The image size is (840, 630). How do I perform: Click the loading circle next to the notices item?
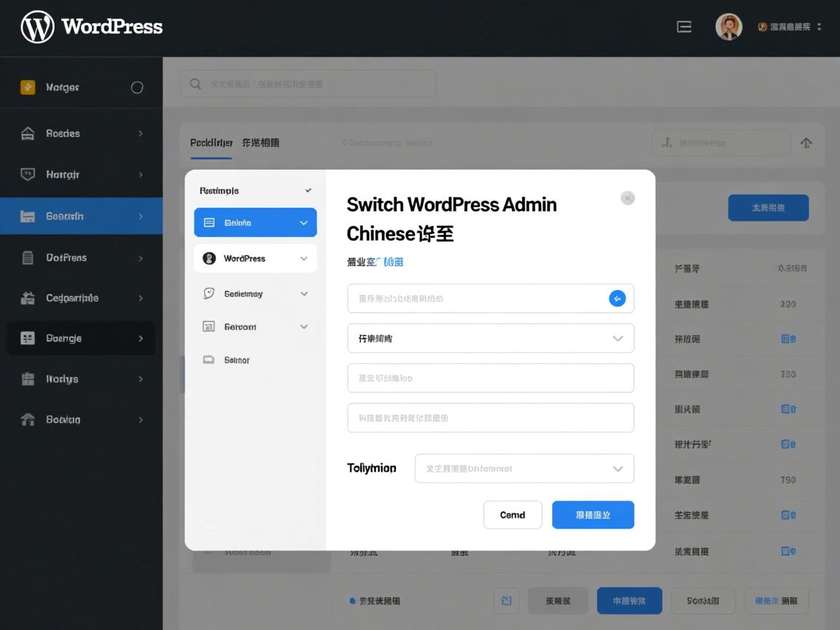137,87
